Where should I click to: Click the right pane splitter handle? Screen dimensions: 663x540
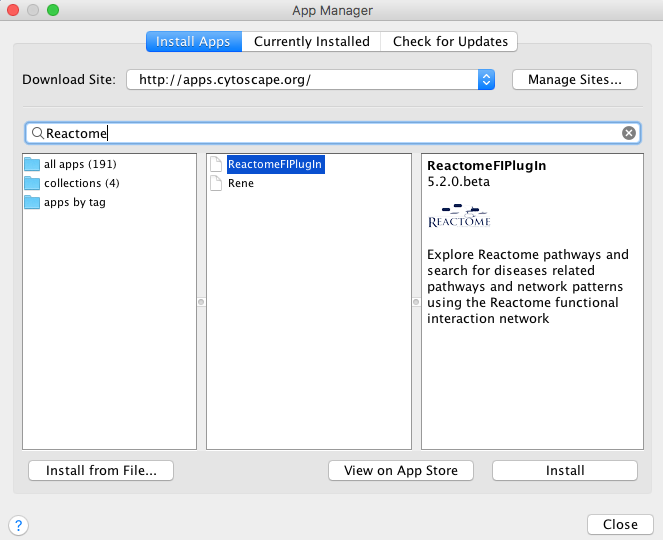tap(416, 302)
